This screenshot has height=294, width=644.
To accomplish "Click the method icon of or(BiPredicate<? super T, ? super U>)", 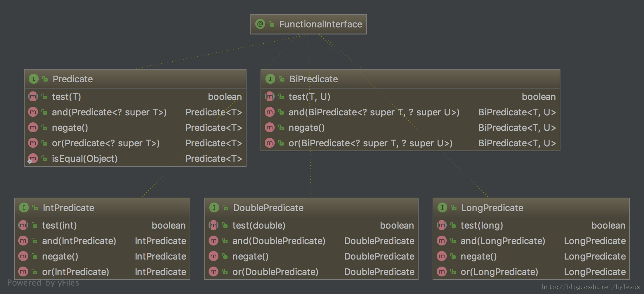I will 269,143.
